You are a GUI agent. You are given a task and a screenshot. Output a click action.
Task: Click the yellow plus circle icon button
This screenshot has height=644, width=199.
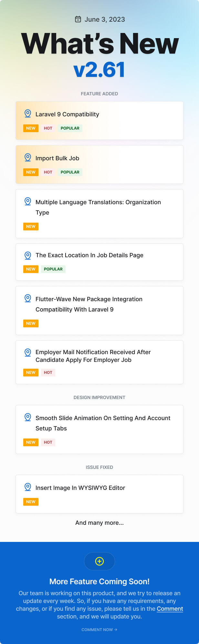click(x=99, y=561)
